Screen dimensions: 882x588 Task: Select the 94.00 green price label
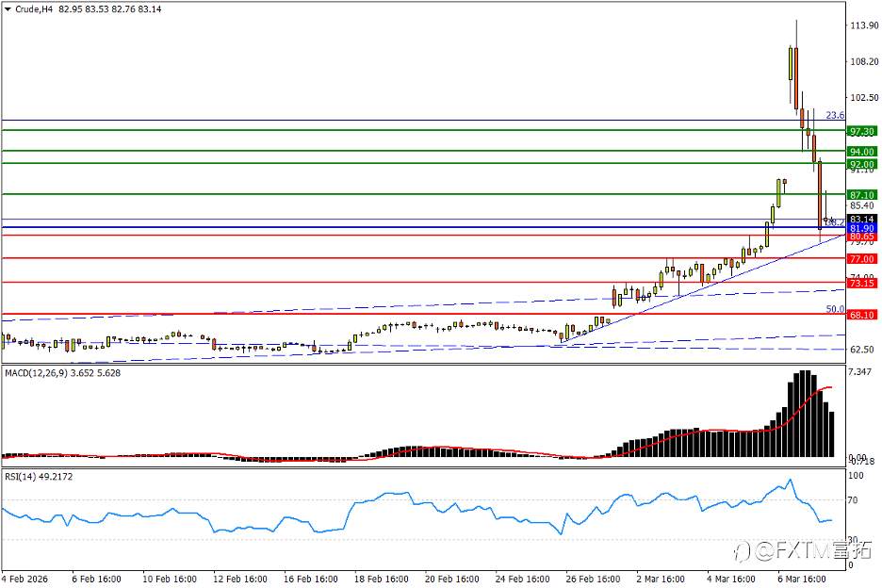click(x=862, y=152)
